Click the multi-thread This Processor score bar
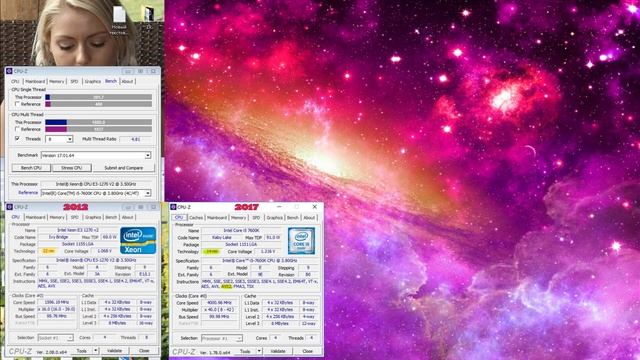Image resolution: width=640 pixels, height=360 pixels. [x=98, y=122]
